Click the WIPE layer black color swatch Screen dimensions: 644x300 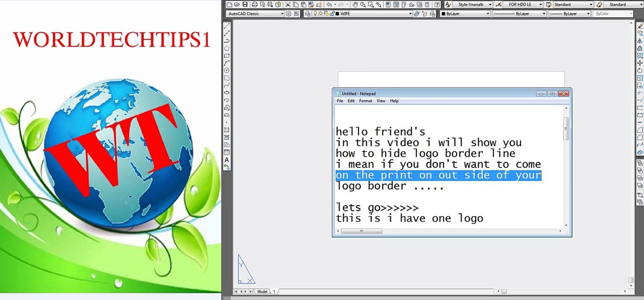[337, 14]
